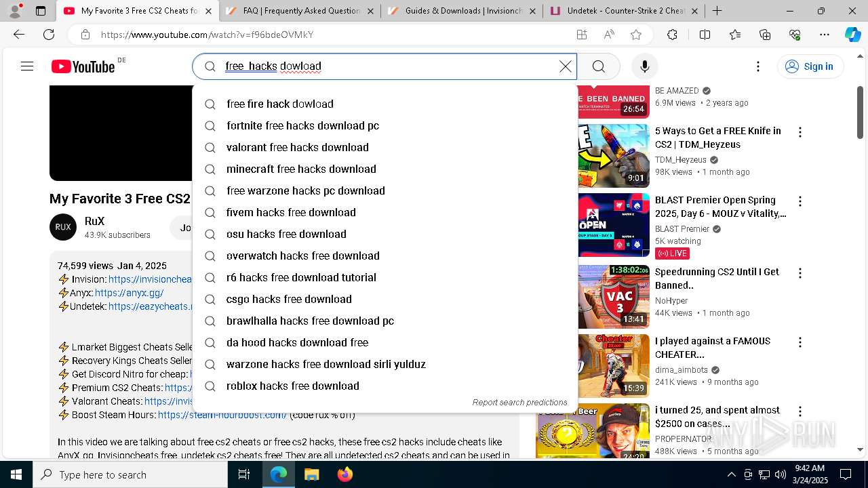This screenshot has width=868, height=488.
Task: Open more options for 5 Ways to Get a FREE Knife
Action: tap(800, 132)
